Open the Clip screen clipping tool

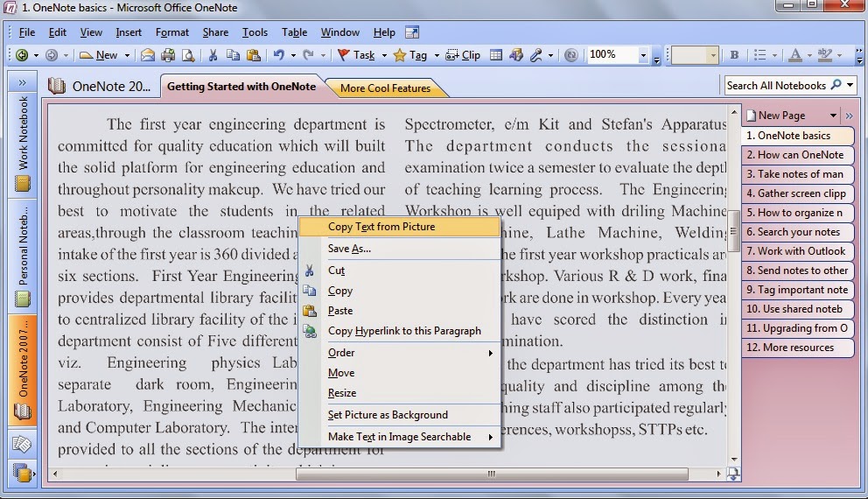click(x=464, y=55)
